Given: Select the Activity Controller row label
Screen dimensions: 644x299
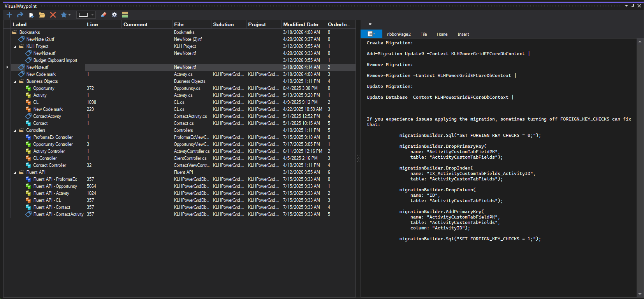Looking at the screenshot, I should (x=49, y=151).
